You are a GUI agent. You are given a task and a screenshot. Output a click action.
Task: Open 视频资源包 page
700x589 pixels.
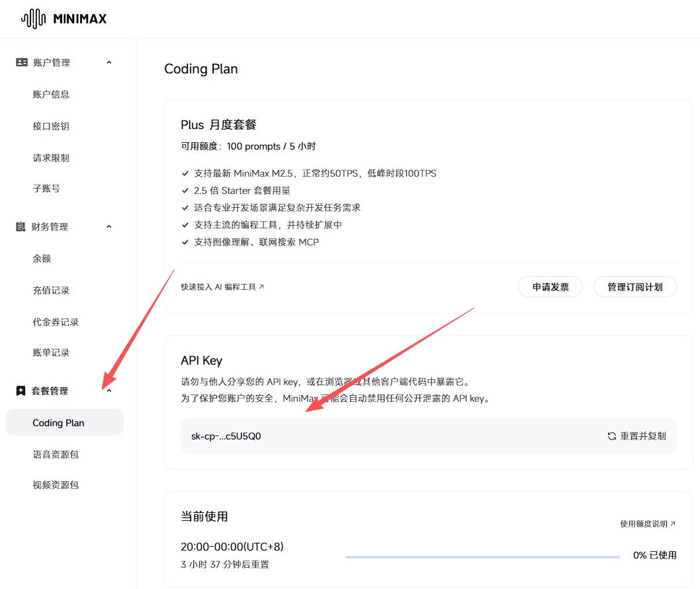(56, 484)
